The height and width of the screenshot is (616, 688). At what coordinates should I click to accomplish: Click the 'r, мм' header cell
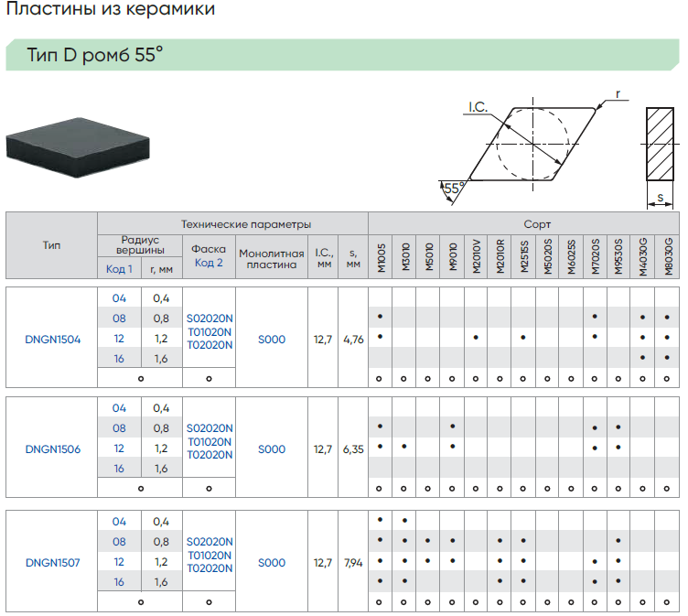[x=161, y=269]
